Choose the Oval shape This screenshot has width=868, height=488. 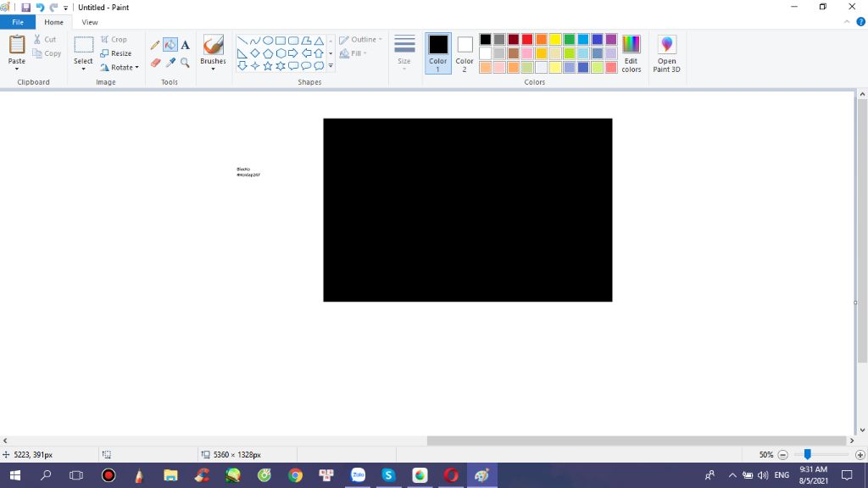267,41
